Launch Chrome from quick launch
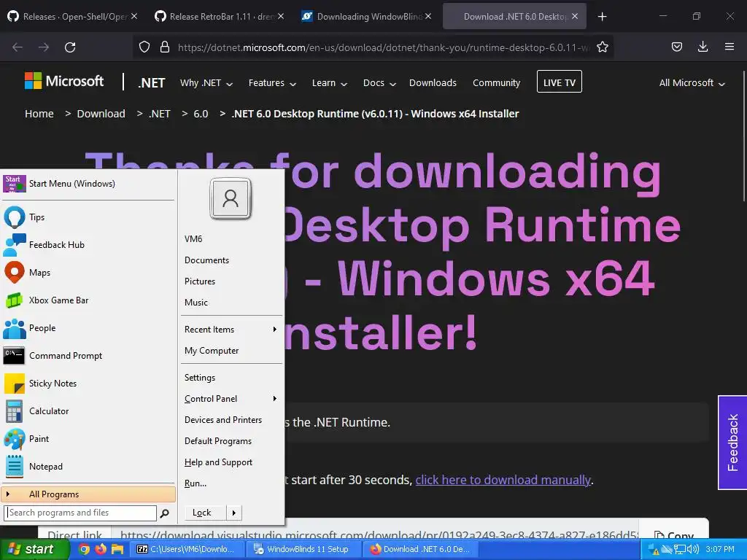Screen dimensions: 747x560 pyautogui.click(x=84, y=549)
